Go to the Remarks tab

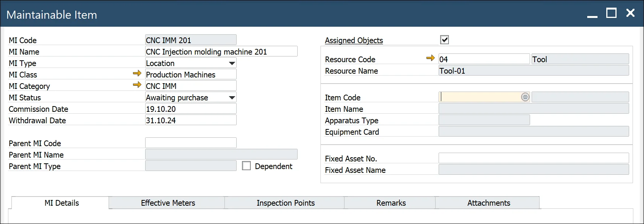[x=391, y=203]
